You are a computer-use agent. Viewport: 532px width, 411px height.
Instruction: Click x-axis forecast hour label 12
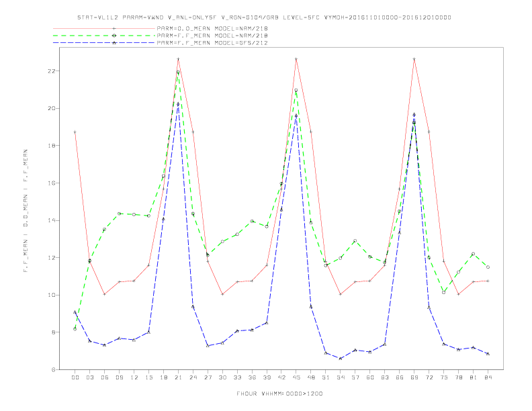[134, 377]
